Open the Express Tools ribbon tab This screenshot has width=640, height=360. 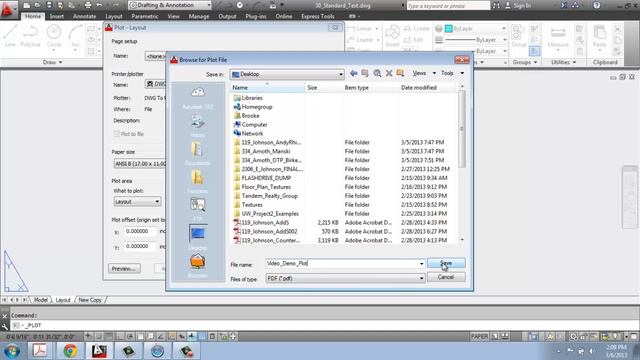(318, 16)
